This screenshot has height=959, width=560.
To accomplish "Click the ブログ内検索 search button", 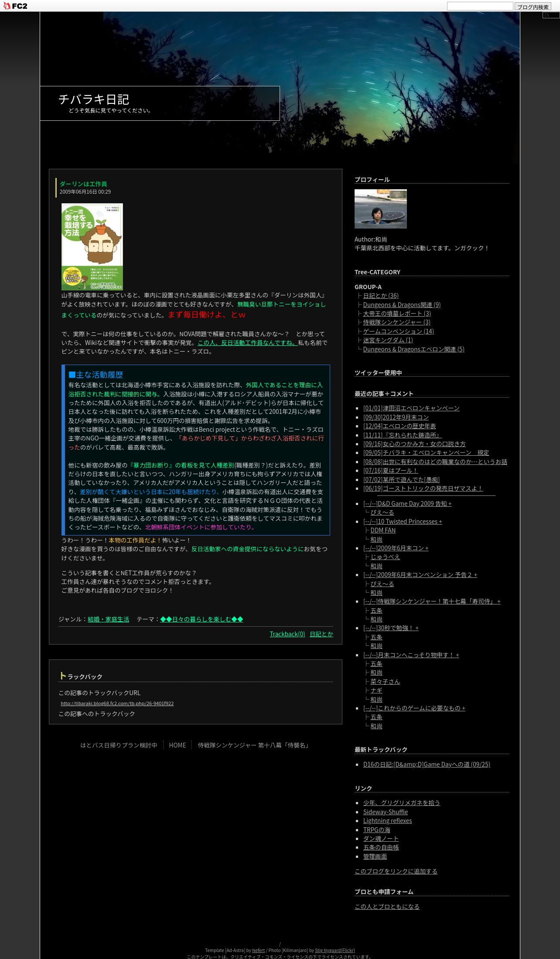I will (x=533, y=7).
